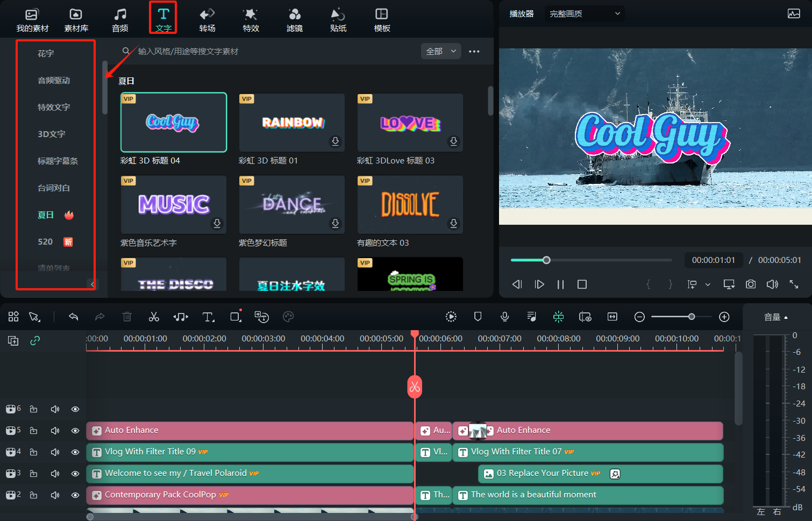Download the MUSIC 紫色音乐艺术字 preset

[x=217, y=224]
